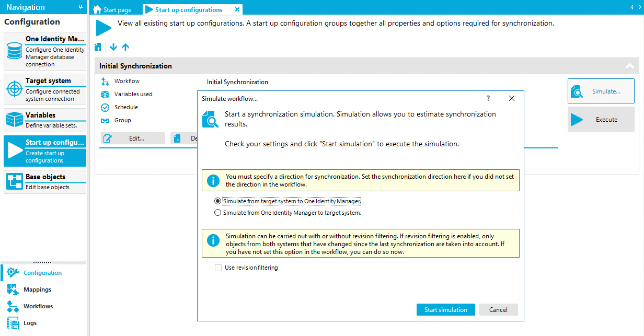Switch to the Start page tab
The image size is (644, 336).
pos(112,9)
